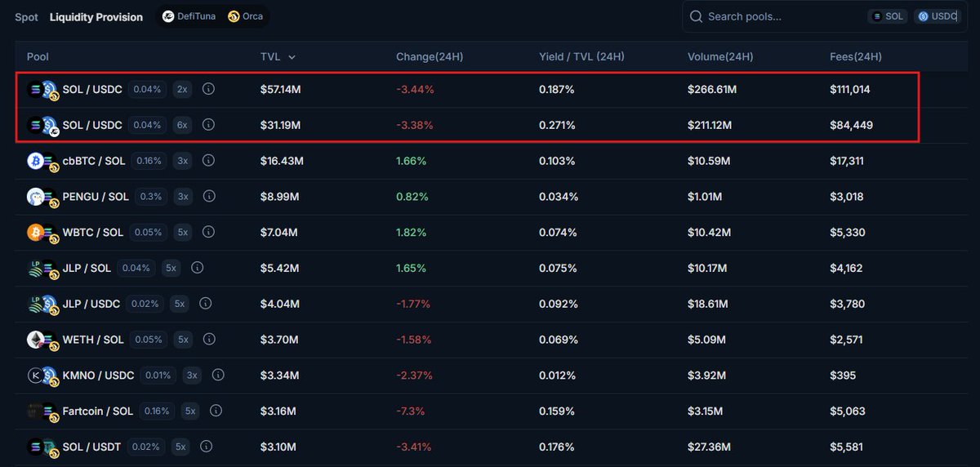Click info icon next to PENGU / SOL
The image size is (980, 467).
coord(209,197)
